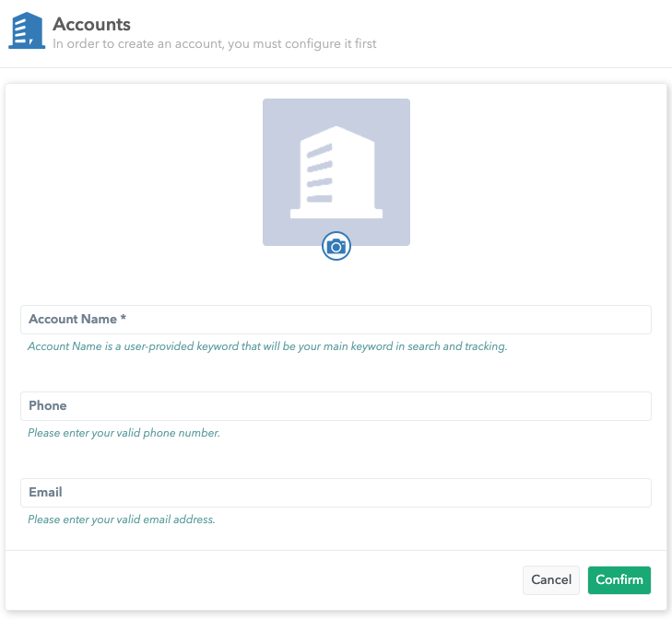Select the Email input field
Image resolution: width=672 pixels, height=619 pixels.
pyautogui.click(x=336, y=493)
